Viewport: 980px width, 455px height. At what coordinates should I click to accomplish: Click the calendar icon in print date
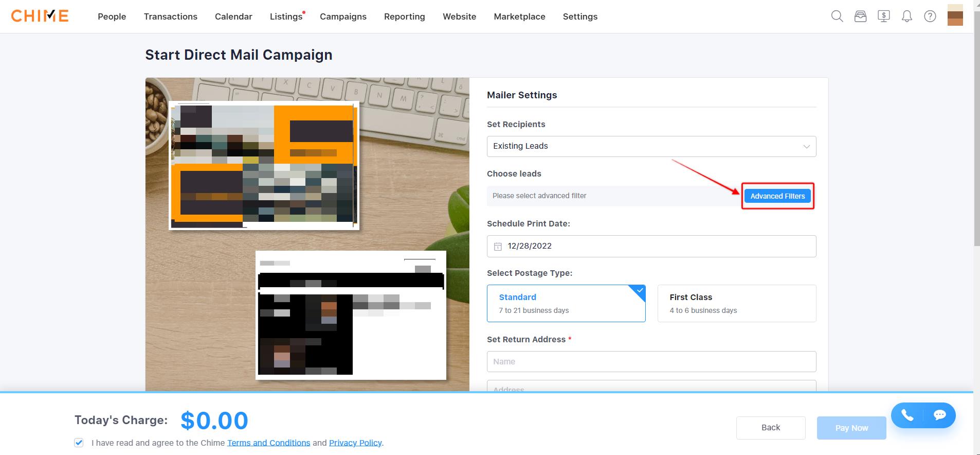point(498,247)
